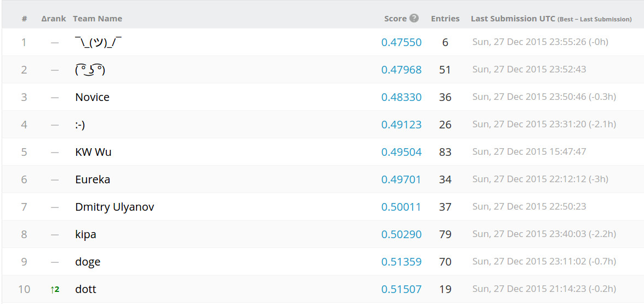Open the shrug emoticon team in first place
This screenshot has width=644, height=304.
pyautogui.click(x=98, y=42)
